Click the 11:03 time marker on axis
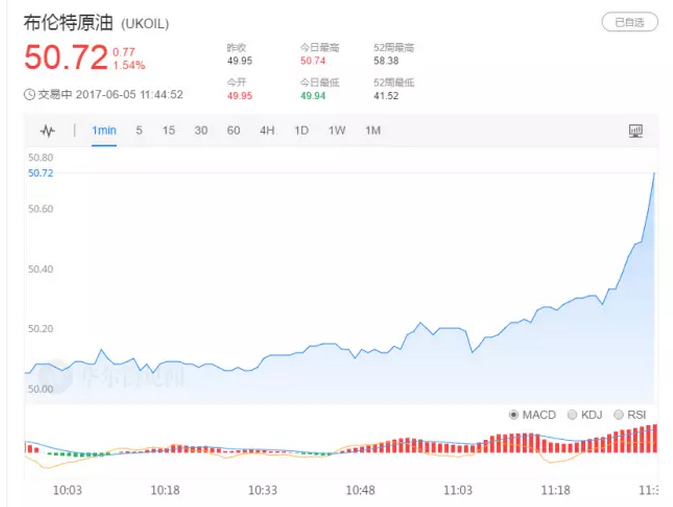The width and height of the screenshot is (673, 507). 457,490
